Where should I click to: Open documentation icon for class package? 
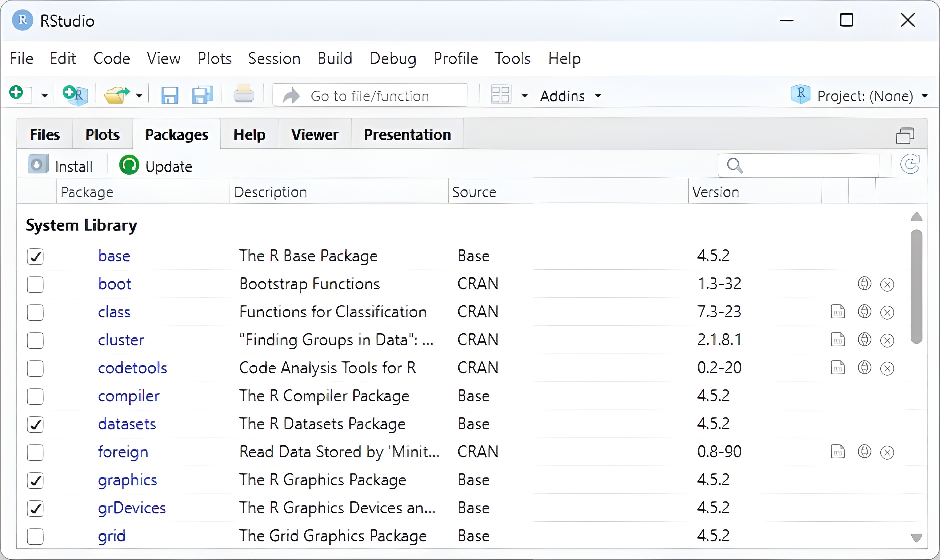[837, 312]
